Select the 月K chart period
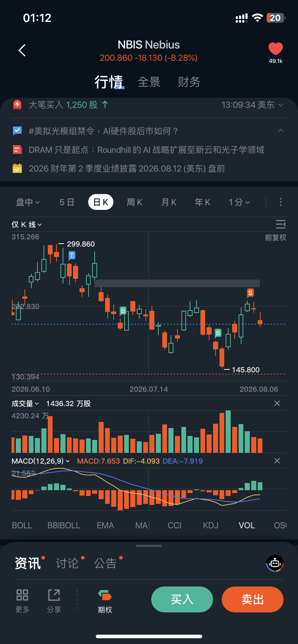298x644 pixels. [169, 202]
